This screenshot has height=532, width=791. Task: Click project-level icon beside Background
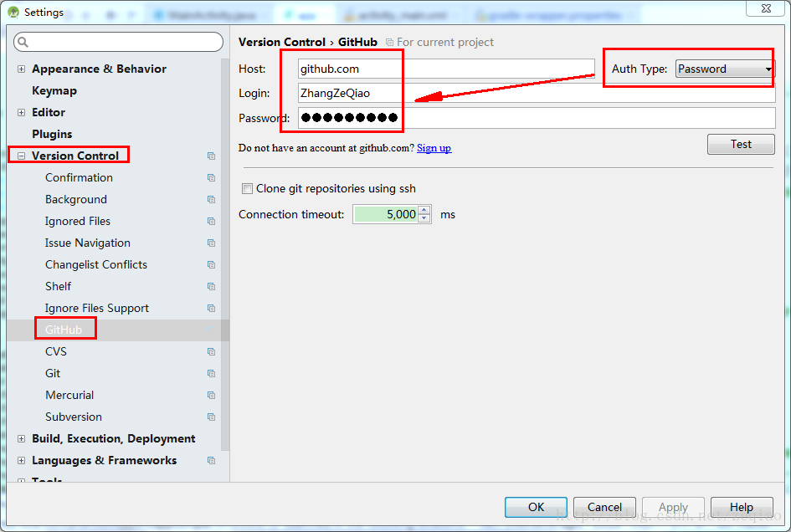(x=212, y=199)
